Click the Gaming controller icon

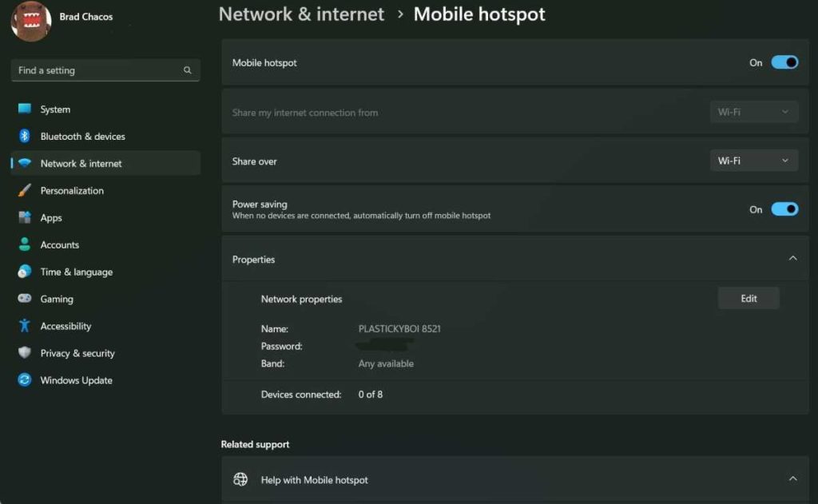tap(25, 300)
